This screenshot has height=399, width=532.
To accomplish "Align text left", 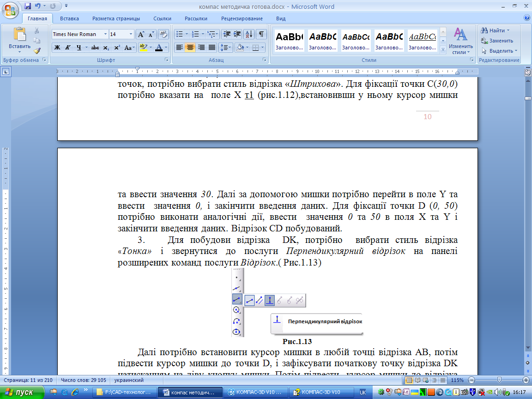I will [180, 48].
